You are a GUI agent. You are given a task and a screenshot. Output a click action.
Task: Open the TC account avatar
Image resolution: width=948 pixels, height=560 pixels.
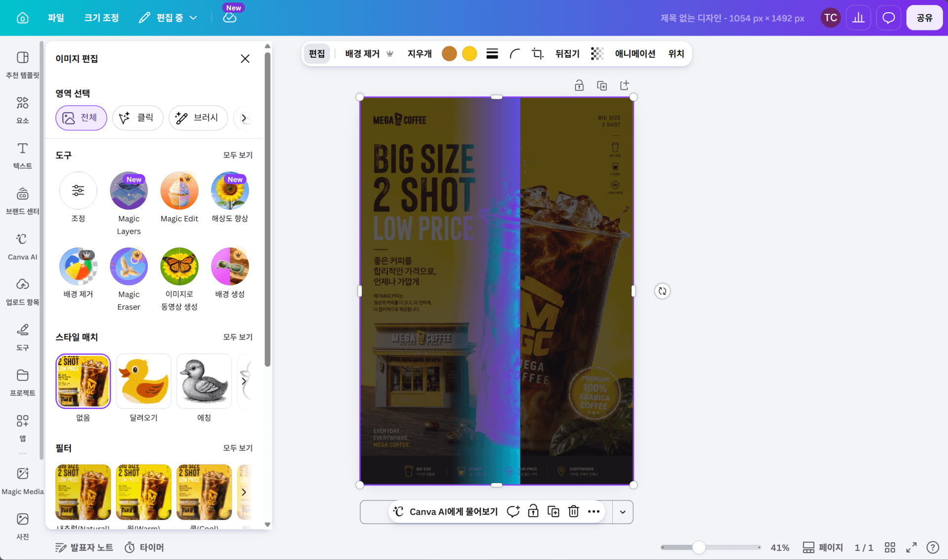click(x=830, y=18)
